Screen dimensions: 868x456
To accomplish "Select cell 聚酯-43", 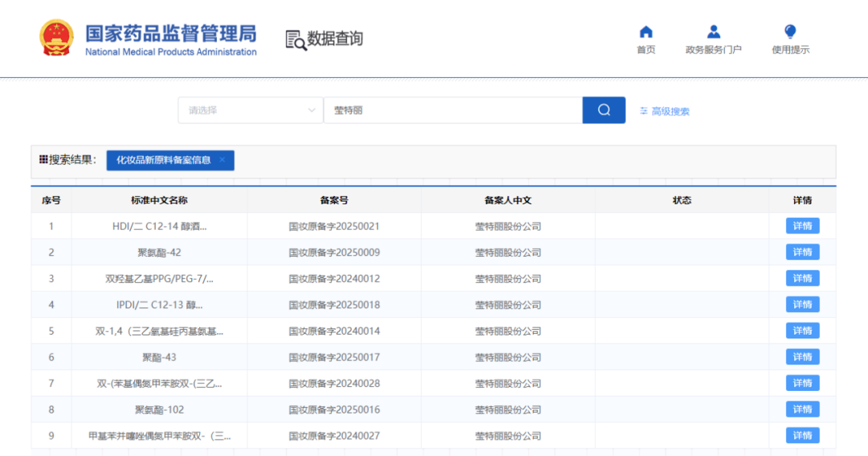I will [x=159, y=357].
